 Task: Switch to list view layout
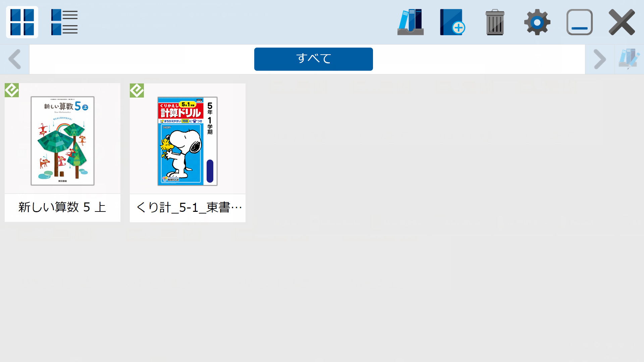[64, 22]
